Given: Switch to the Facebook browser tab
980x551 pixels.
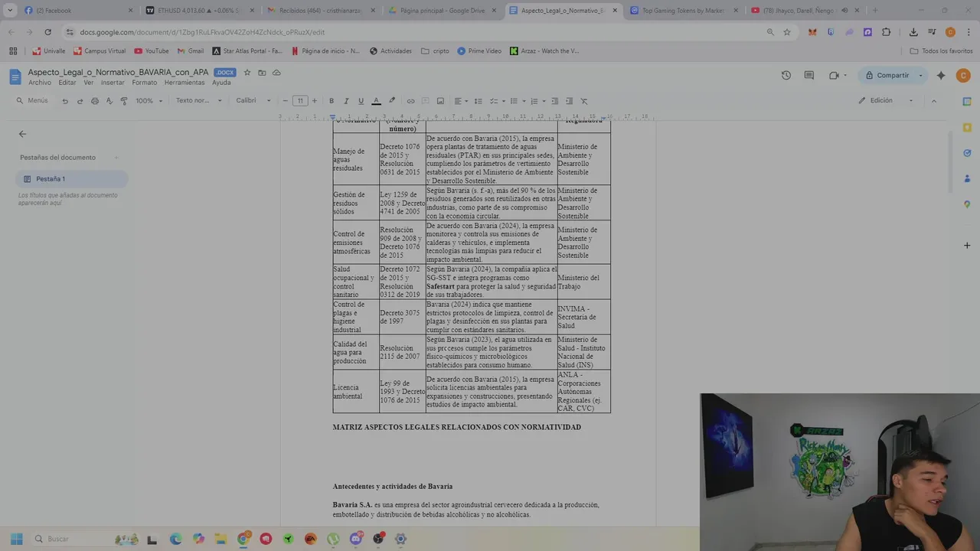Looking at the screenshot, I should click(77, 11).
